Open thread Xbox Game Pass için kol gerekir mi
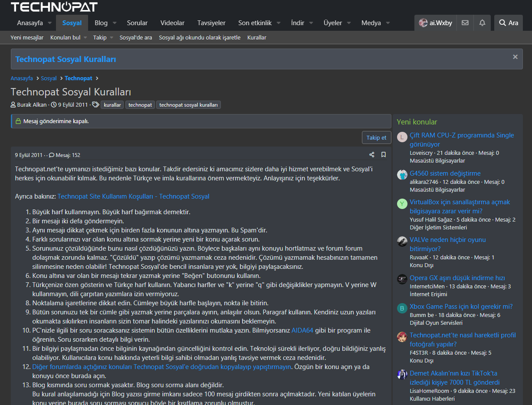532x405 pixels. [x=461, y=307]
